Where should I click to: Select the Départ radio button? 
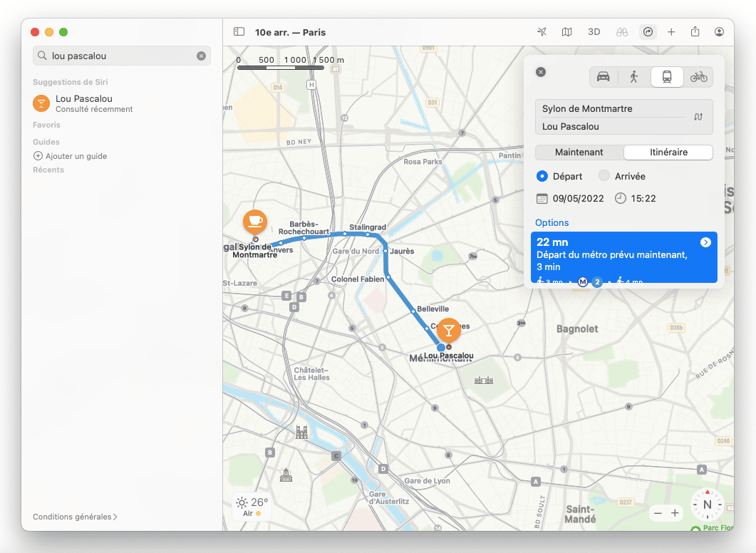542,176
